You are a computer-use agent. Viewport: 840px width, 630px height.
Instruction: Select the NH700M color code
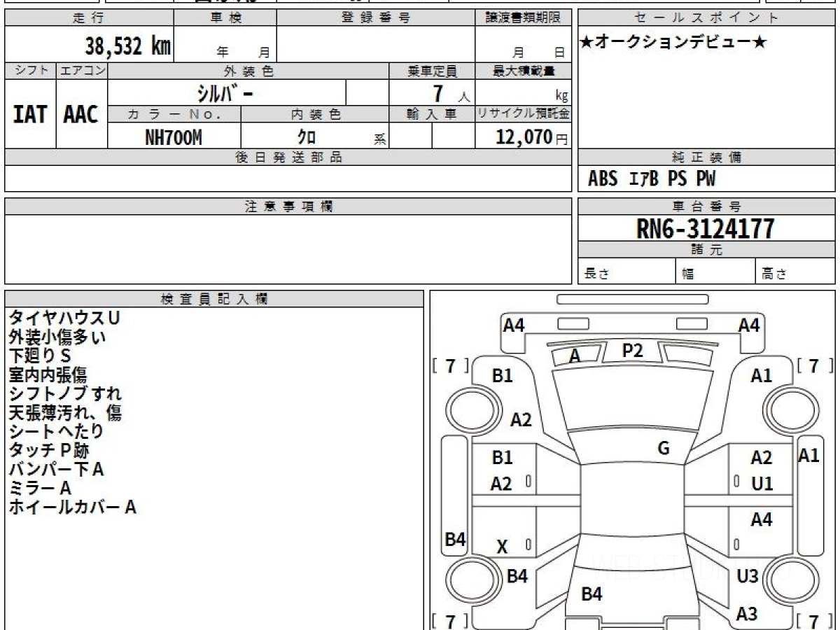pos(174,137)
